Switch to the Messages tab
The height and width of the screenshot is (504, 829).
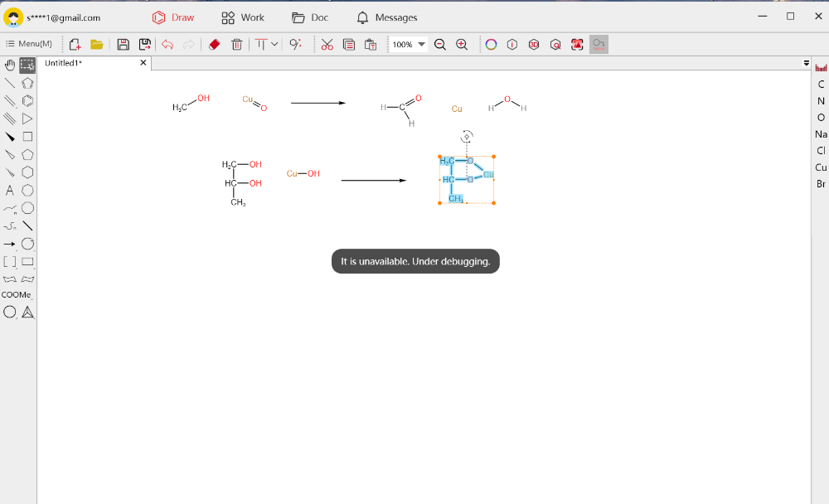pos(386,17)
